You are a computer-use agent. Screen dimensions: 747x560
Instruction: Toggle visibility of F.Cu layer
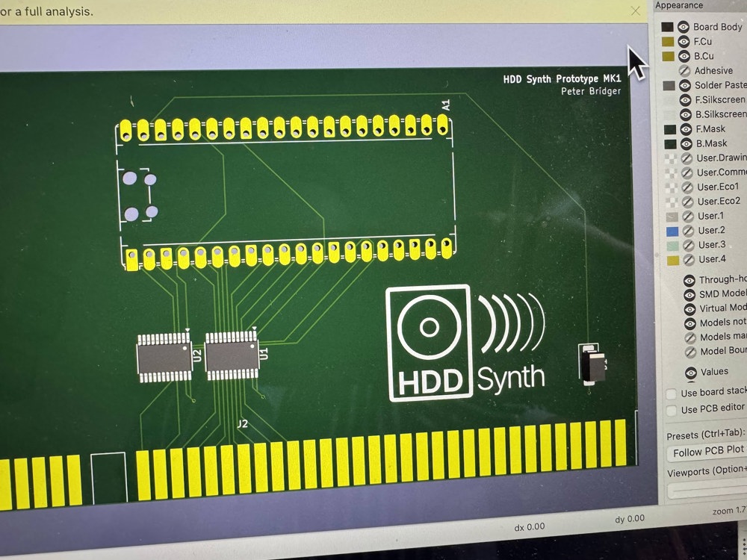(x=683, y=42)
